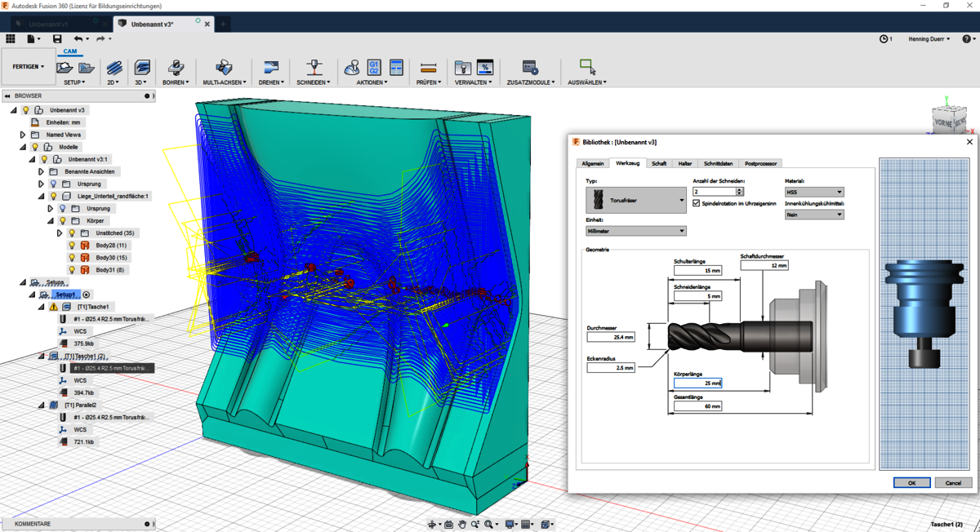Click the Durchmesser 25.4 mm field
This screenshot has height=532, width=980.
pos(611,336)
